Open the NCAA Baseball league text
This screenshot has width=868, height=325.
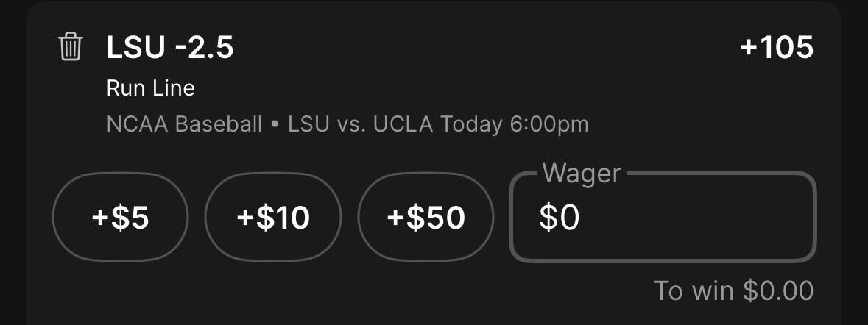184,124
